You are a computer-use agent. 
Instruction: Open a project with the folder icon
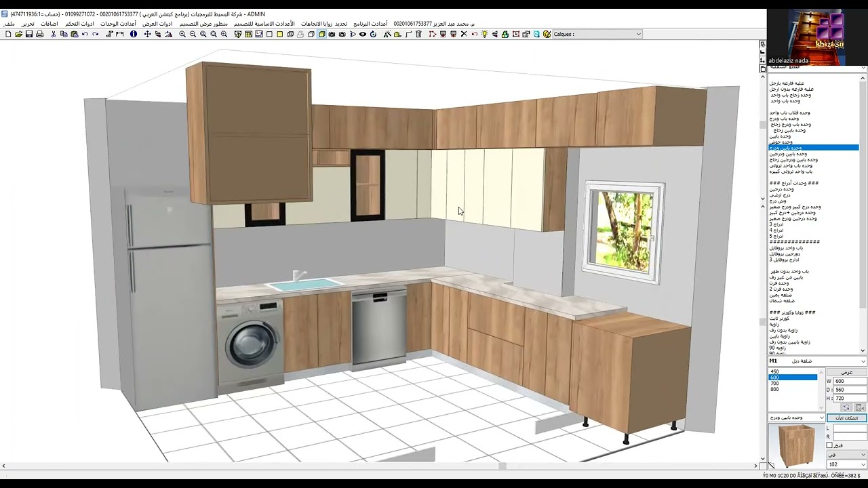[18, 34]
